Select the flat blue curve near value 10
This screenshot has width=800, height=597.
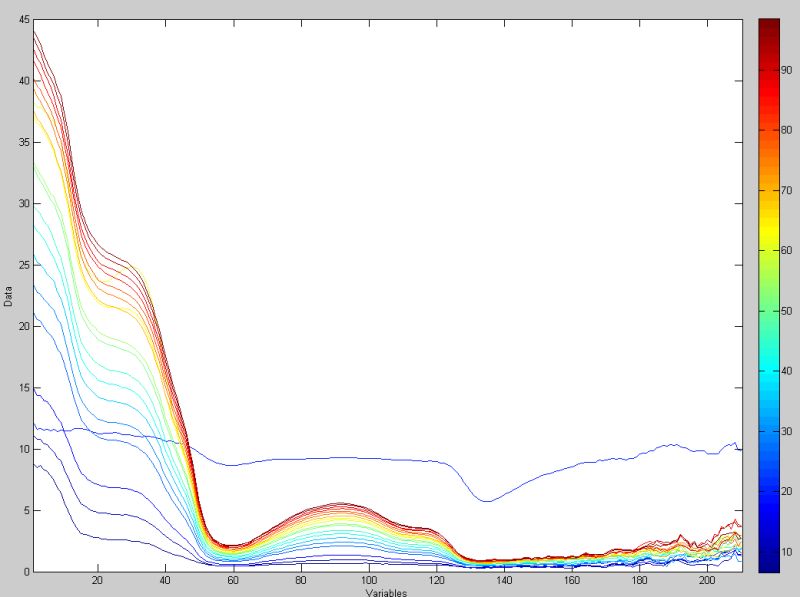coord(300,460)
